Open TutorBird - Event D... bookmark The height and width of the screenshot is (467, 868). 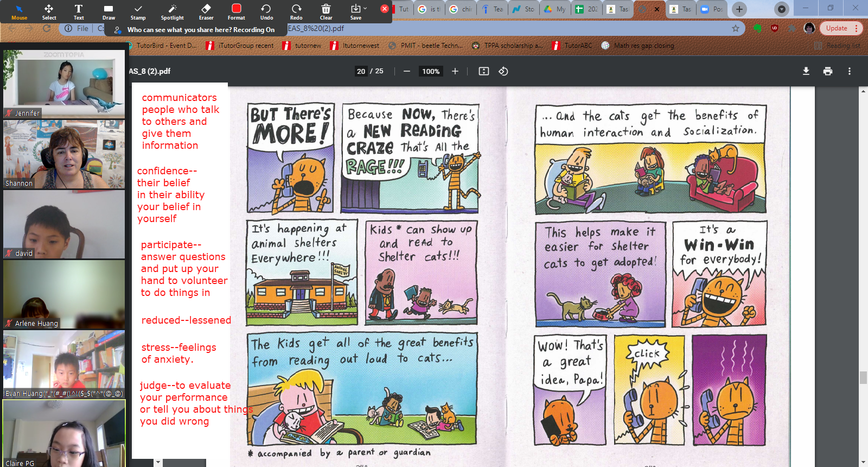[x=161, y=46]
